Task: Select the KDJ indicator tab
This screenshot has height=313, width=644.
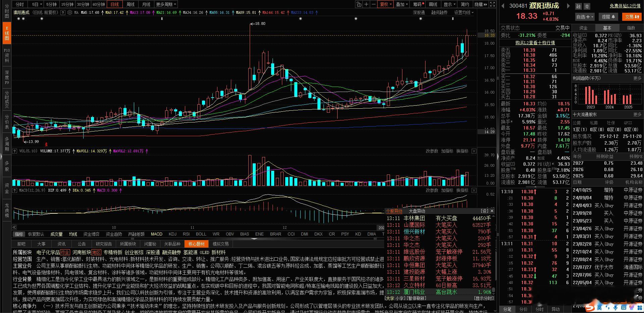Action: pyautogui.click(x=172, y=234)
